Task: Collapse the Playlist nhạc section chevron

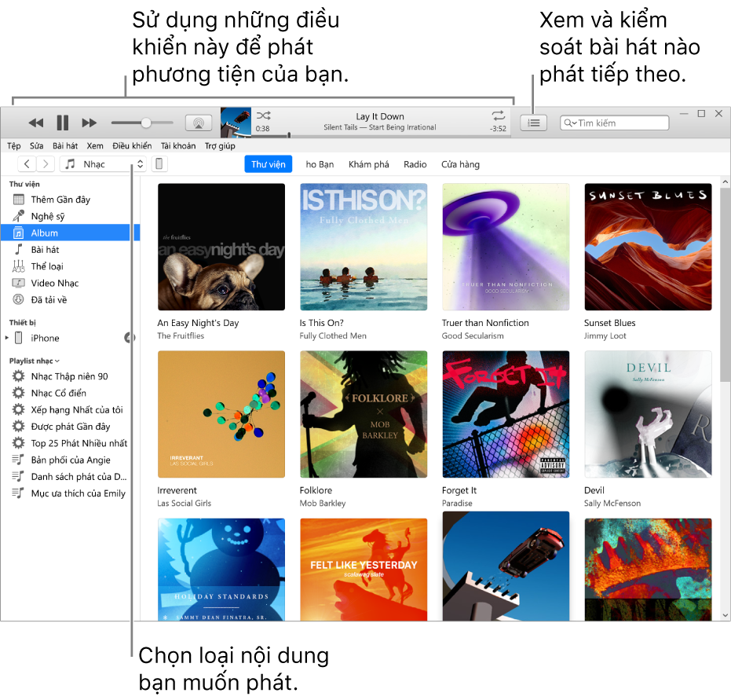Action: pyautogui.click(x=57, y=361)
